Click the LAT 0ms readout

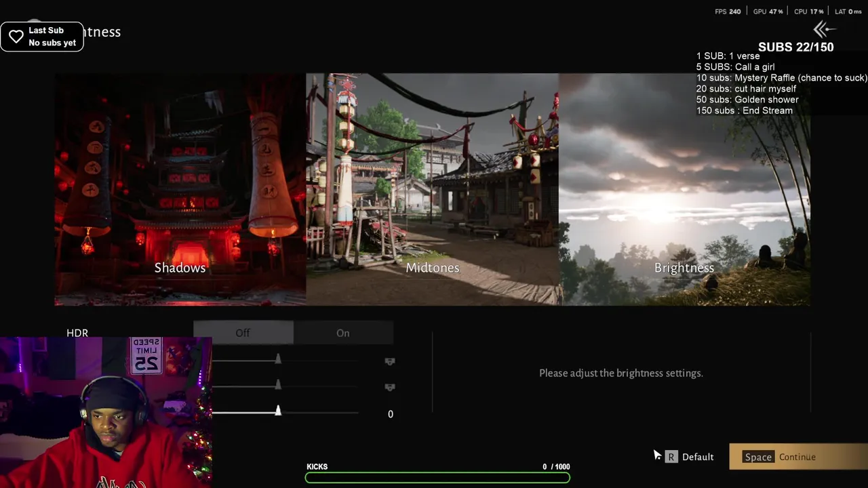pyautogui.click(x=848, y=12)
